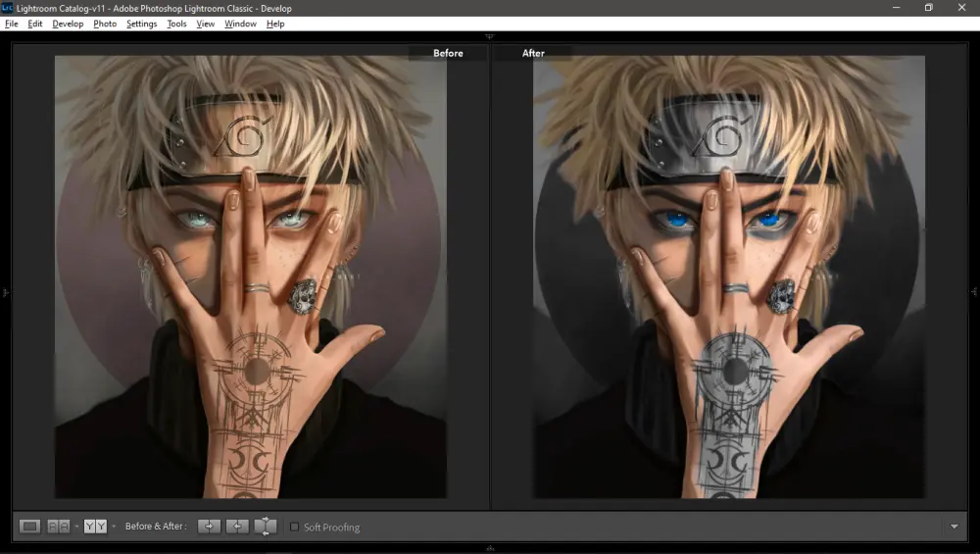Image resolution: width=980 pixels, height=554 pixels.
Task: Expand the hidden right panel
Action: click(974, 292)
